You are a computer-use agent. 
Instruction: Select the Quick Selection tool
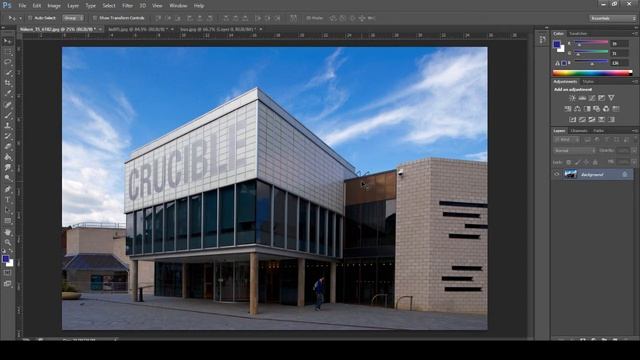(7, 73)
